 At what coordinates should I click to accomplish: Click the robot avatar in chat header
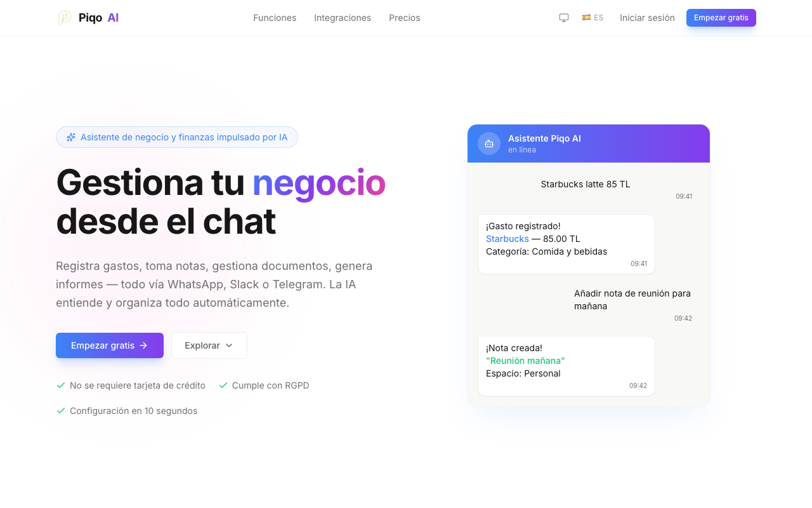(489, 144)
